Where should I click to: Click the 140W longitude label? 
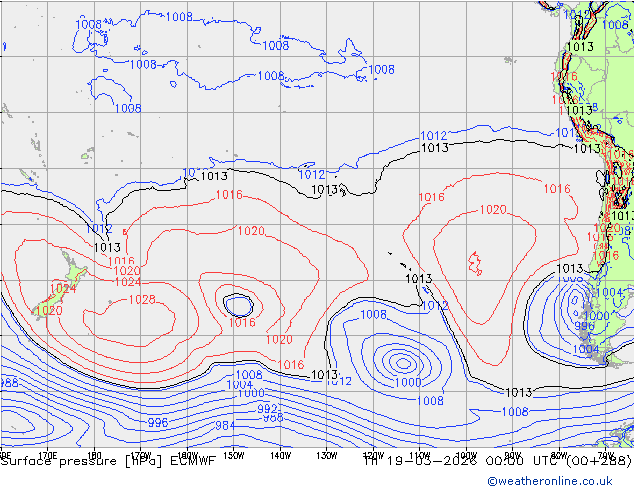point(281,455)
